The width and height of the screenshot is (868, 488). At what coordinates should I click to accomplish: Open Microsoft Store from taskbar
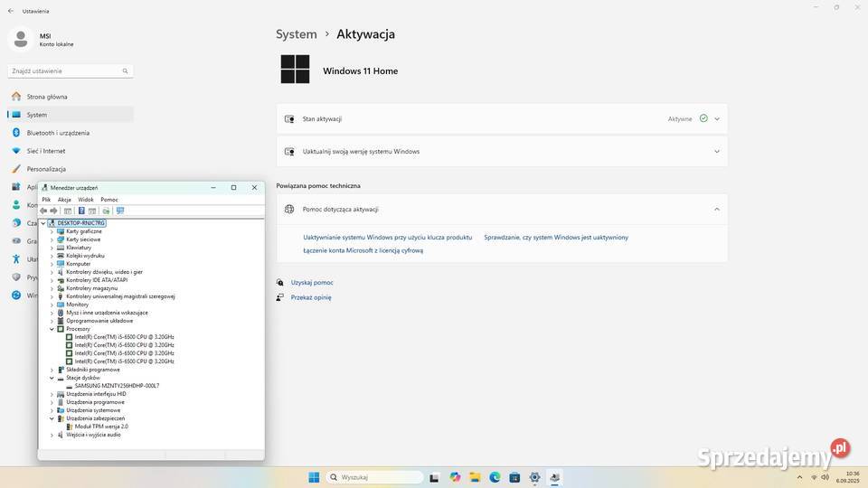coord(514,477)
